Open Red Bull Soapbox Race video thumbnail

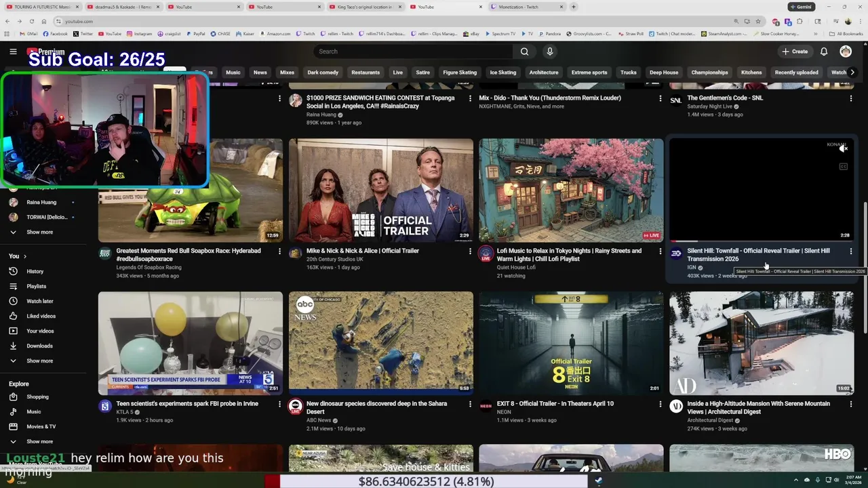(x=191, y=190)
